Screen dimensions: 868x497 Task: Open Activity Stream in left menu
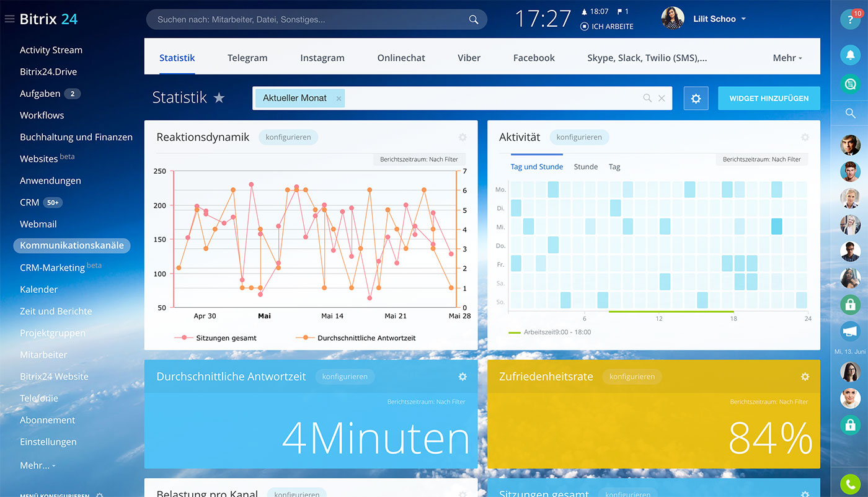[51, 50]
